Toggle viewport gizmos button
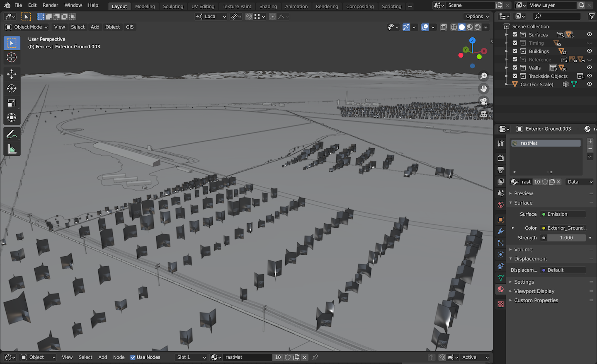The height and width of the screenshot is (364, 597). pyautogui.click(x=406, y=27)
